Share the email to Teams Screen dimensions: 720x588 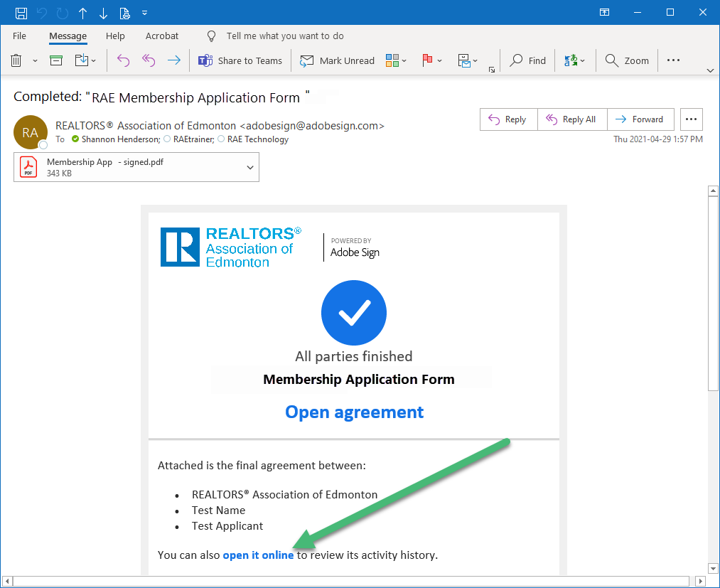(240, 60)
